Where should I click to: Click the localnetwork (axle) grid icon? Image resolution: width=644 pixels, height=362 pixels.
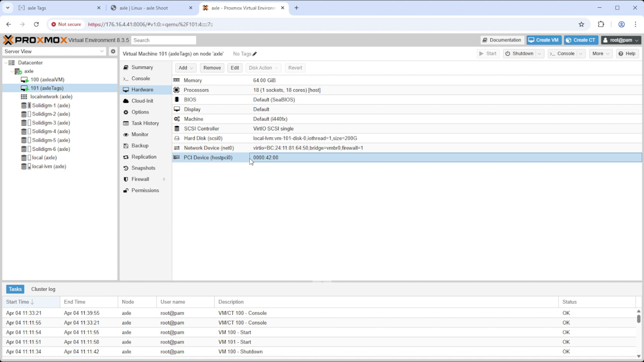coord(24,97)
